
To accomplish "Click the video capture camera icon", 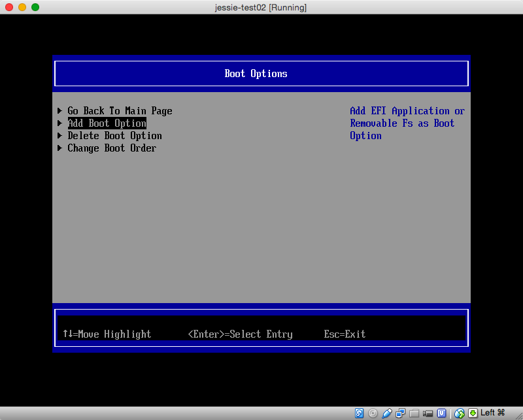I will (428, 413).
